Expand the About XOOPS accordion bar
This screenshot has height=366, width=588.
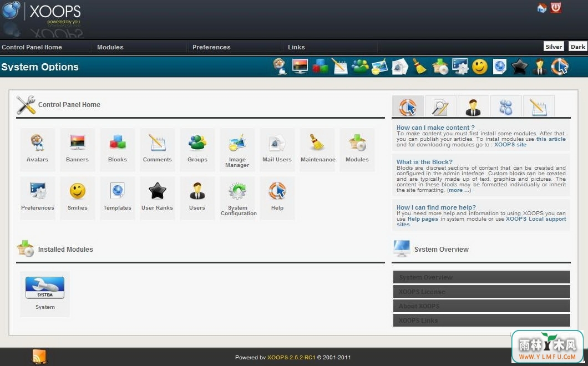pyautogui.click(x=481, y=306)
